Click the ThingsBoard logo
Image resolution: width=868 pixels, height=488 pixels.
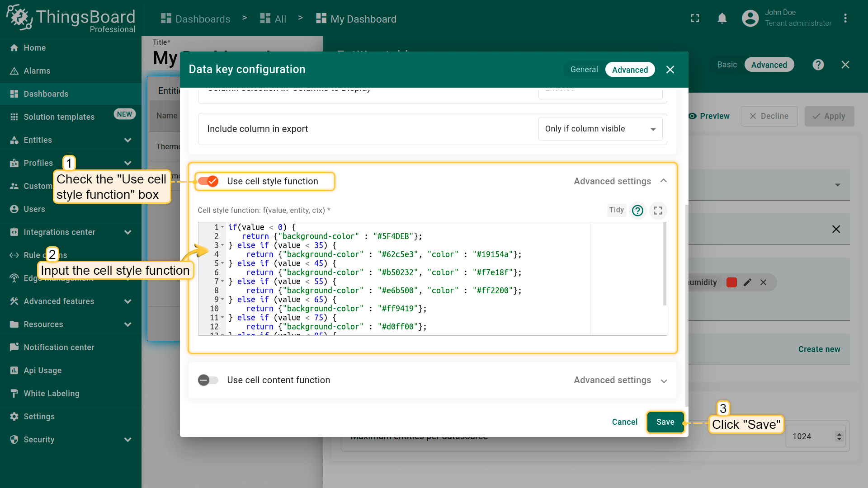coord(71,19)
